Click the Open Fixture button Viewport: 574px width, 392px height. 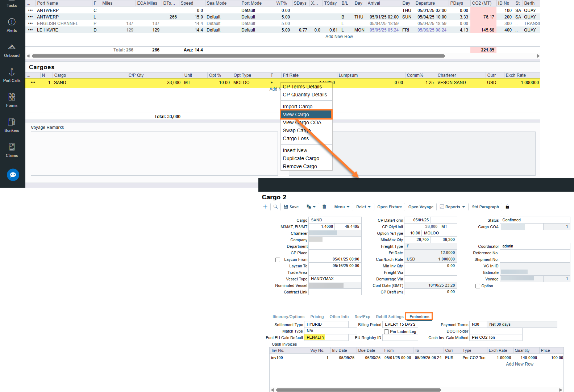390,207
